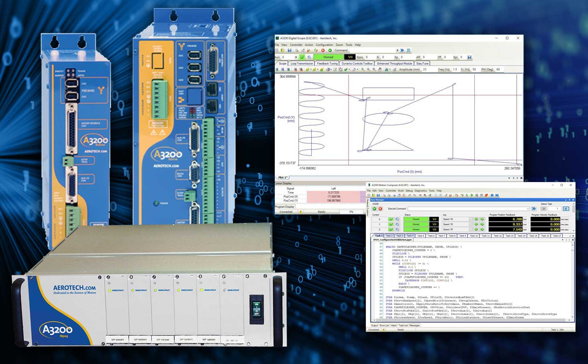Open Motion Composer Diagnostics menu
The image size is (588, 364).
pyautogui.click(x=421, y=191)
